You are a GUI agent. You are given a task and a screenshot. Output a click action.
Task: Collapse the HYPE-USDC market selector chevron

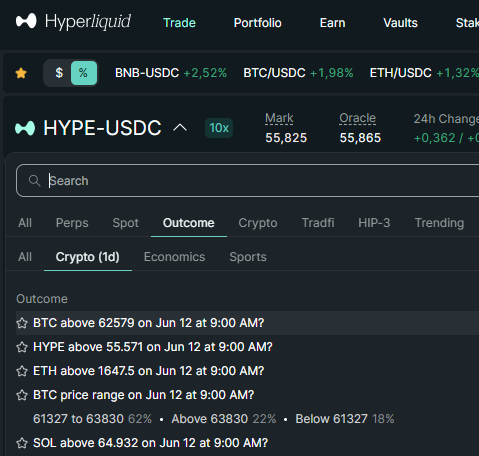(180, 128)
